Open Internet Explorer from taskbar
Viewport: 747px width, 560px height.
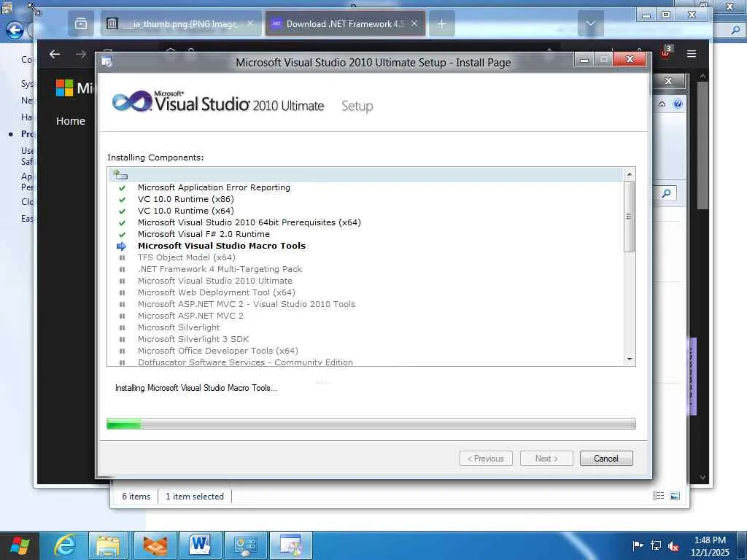click(64, 545)
